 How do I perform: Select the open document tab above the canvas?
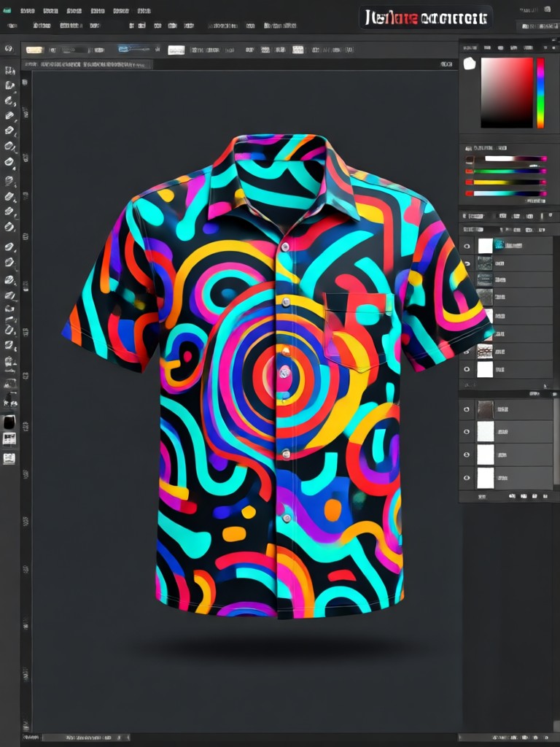pos(87,64)
